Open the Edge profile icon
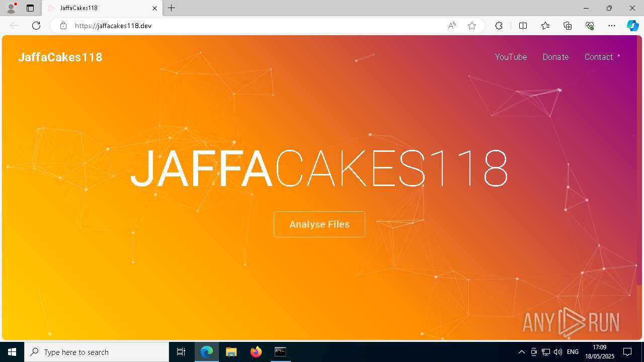 (x=11, y=8)
